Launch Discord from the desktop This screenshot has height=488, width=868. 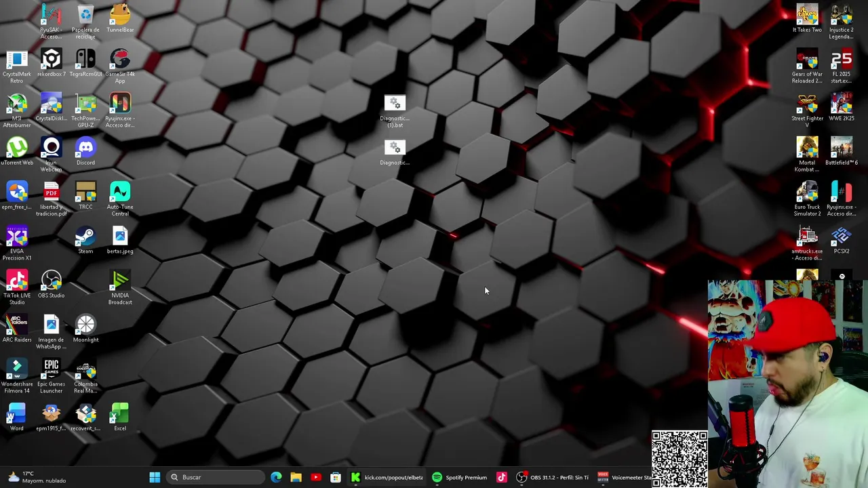(85, 151)
